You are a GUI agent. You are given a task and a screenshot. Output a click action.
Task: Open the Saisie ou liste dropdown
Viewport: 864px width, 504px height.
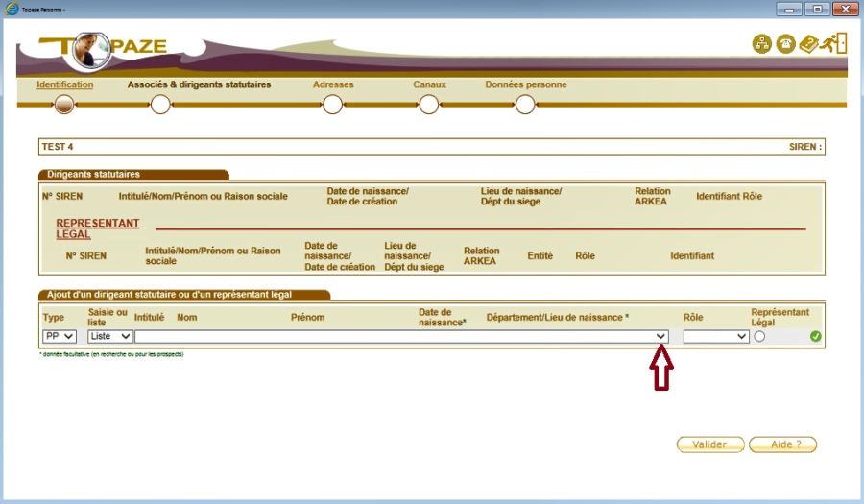tap(109, 336)
